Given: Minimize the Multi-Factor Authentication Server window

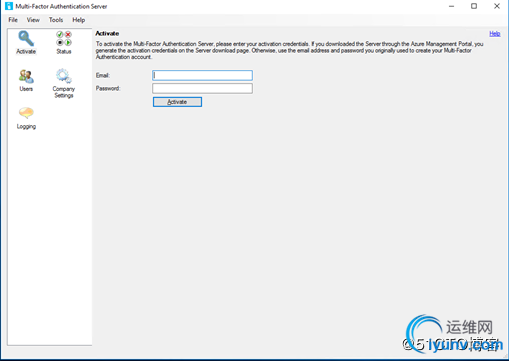Looking at the screenshot, I should coord(452,6).
